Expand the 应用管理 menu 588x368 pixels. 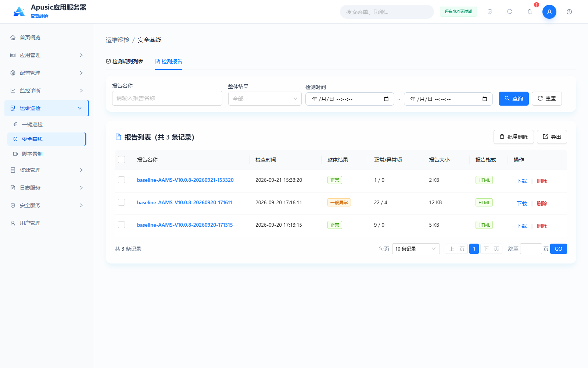click(47, 55)
